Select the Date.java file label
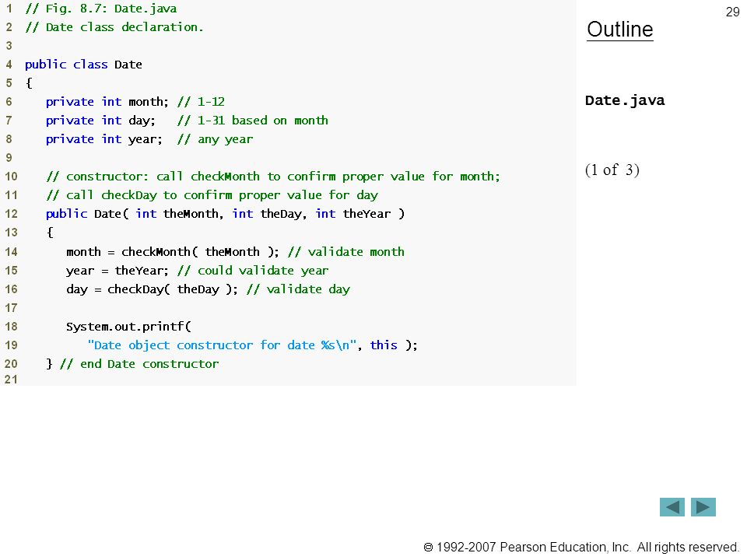The height and width of the screenshot is (560, 747). pyautogui.click(x=625, y=100)
